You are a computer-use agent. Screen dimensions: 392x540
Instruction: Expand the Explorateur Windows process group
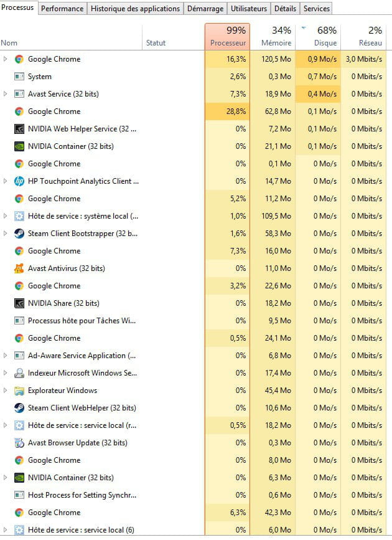6,391
